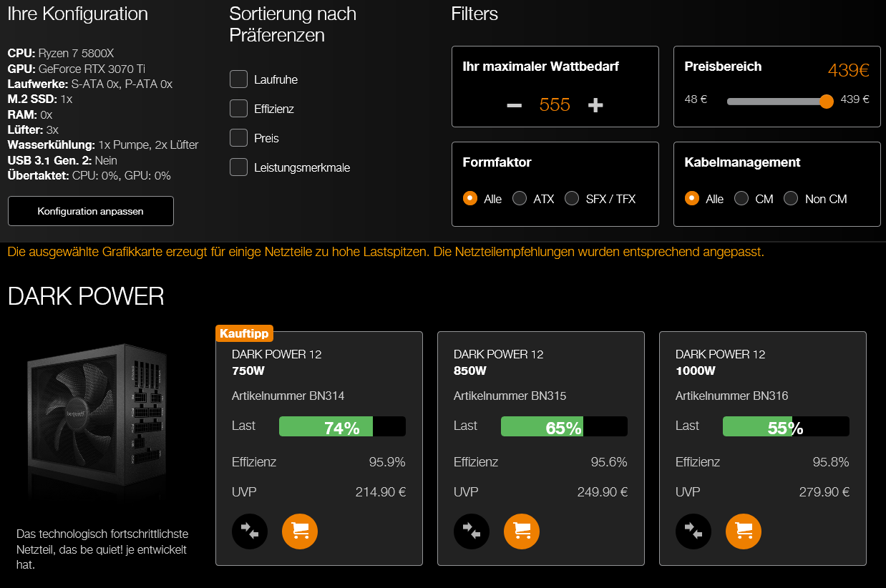Viewport: 886px width, 588px height.
Task: Click the 95.9% efficiency value
Action: pos(387,462)
